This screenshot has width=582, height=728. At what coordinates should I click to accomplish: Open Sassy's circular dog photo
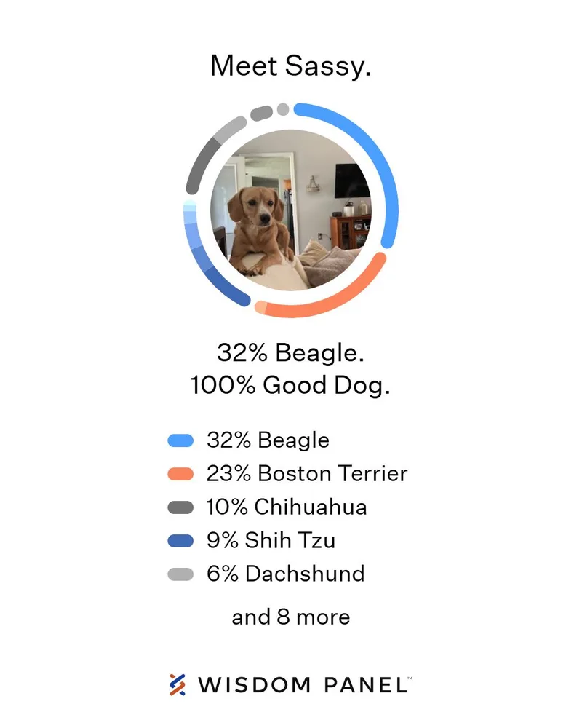291,210
